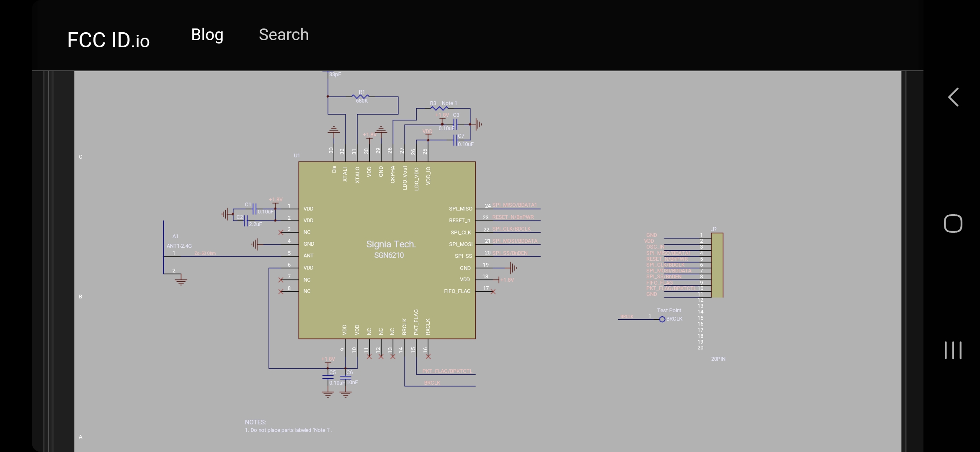Click the Zo=50 Ohm trace annotation
Image resolution: width=980 pixels, height=452 pixels.
[205, 253]
